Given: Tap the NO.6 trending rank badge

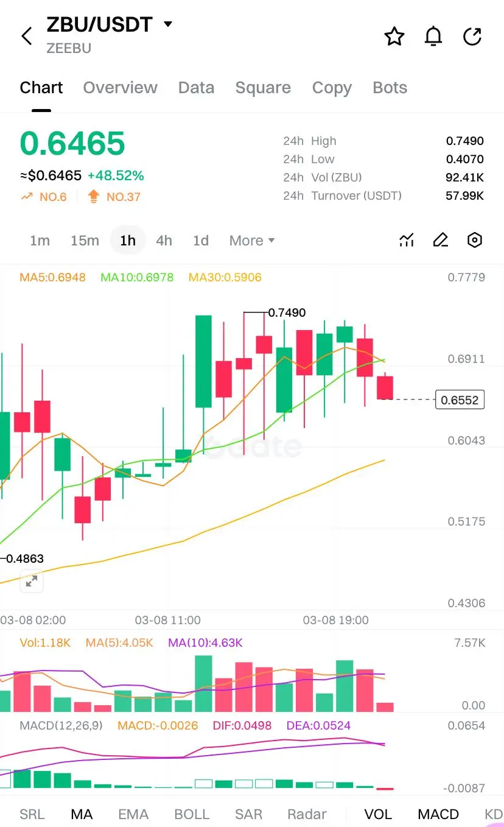Looking at the screenshot, I should click(44, 197).
